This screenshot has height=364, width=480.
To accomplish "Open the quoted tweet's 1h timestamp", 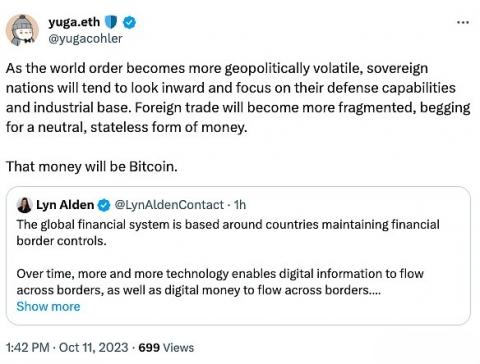I will pyautogui.click(x=240, y=205).
